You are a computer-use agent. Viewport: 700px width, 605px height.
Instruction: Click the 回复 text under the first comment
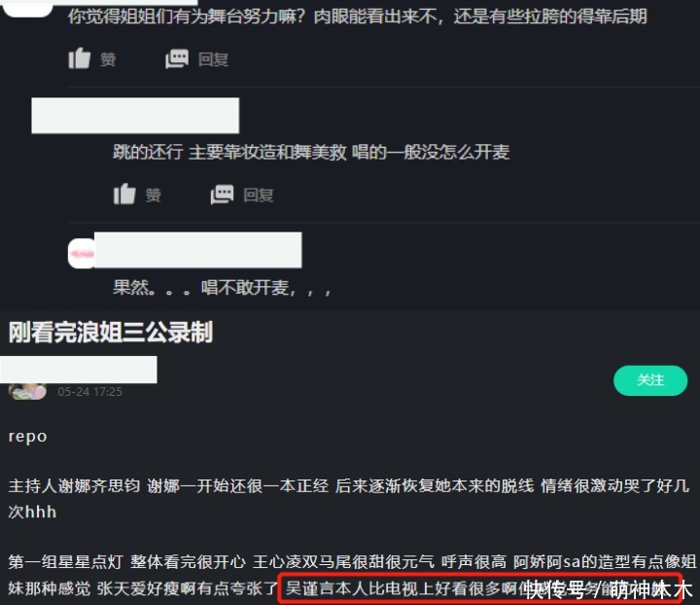pos(213,59)
